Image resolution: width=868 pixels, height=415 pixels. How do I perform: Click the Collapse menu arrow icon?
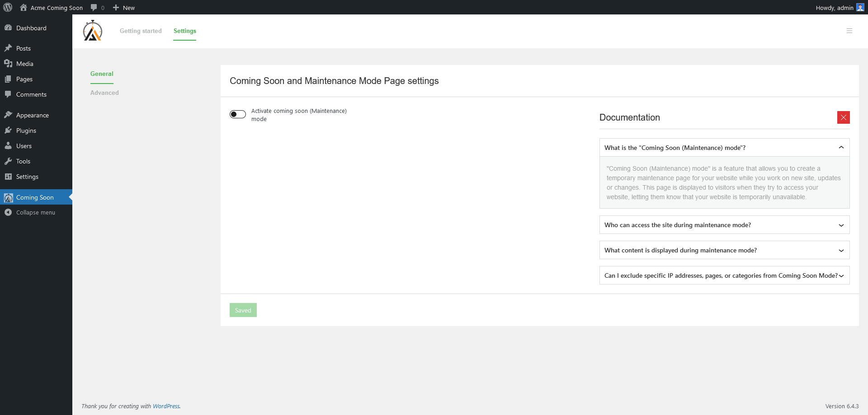click(x=8, y=212)
